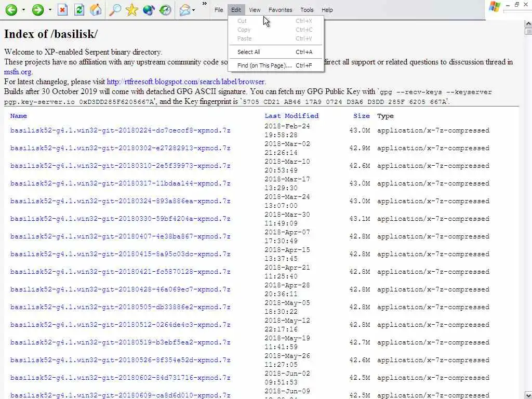
Task: Open the Mail dropdown arrow
Action: (x=193, y=10)
